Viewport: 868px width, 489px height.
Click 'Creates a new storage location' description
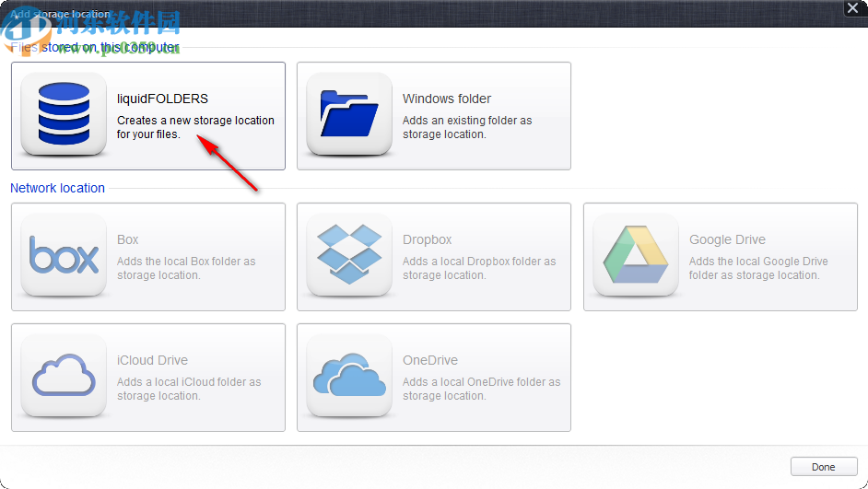tap(195, 127)
